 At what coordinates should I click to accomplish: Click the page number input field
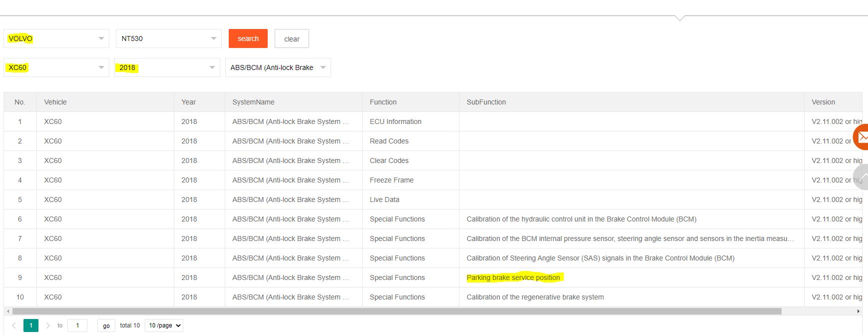click(77, 325)
